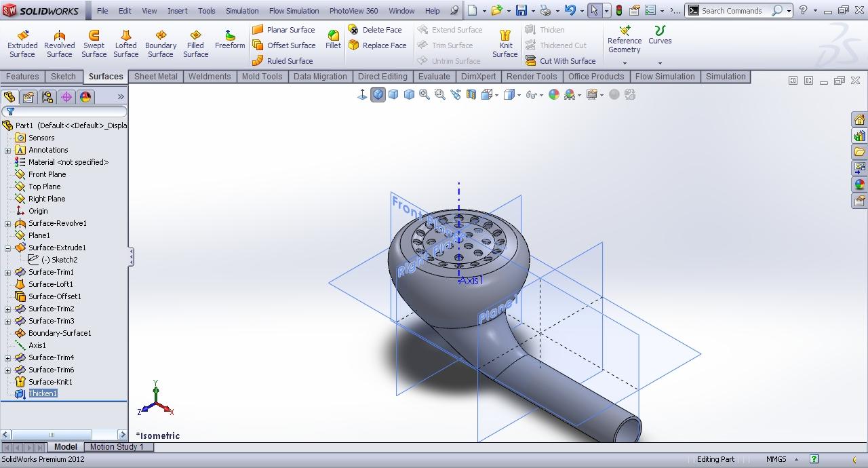The width and height of the screenshot is (868, 468).
Task: Open the Freeform tool
Action: [x=230, y=39]
